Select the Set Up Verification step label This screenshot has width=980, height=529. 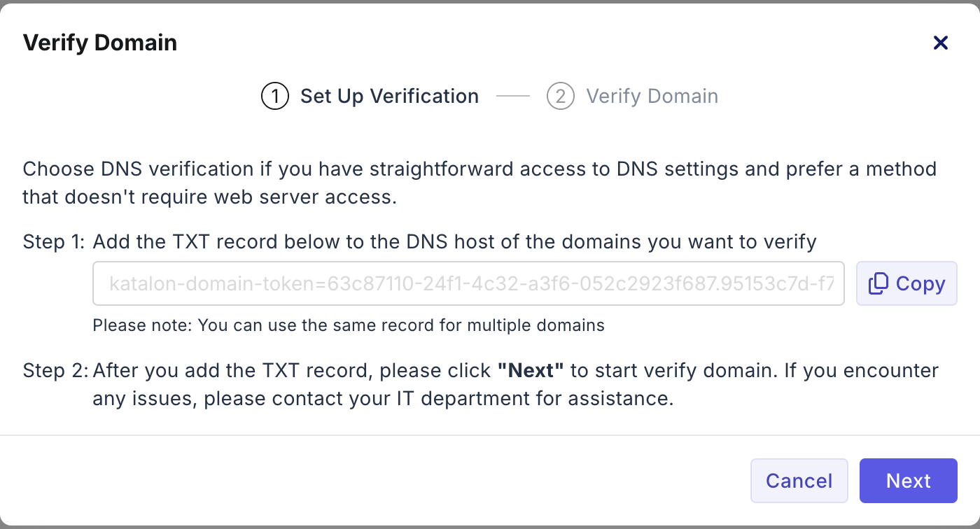point(389,96)
